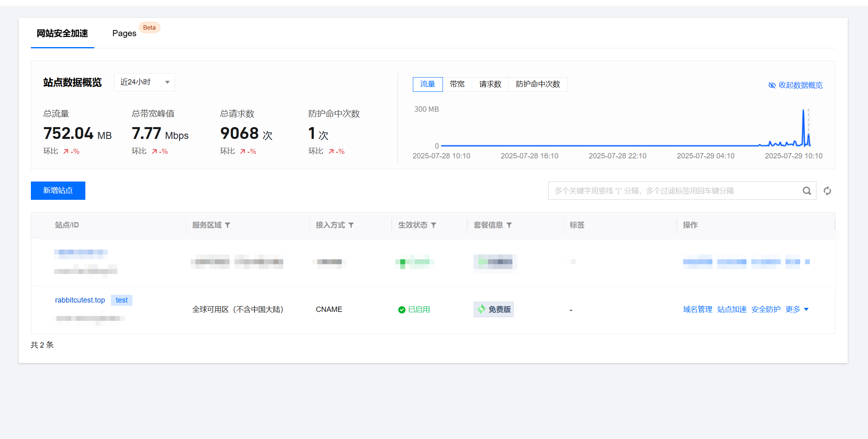Click the 免费版 plan badge

[494, 309]
